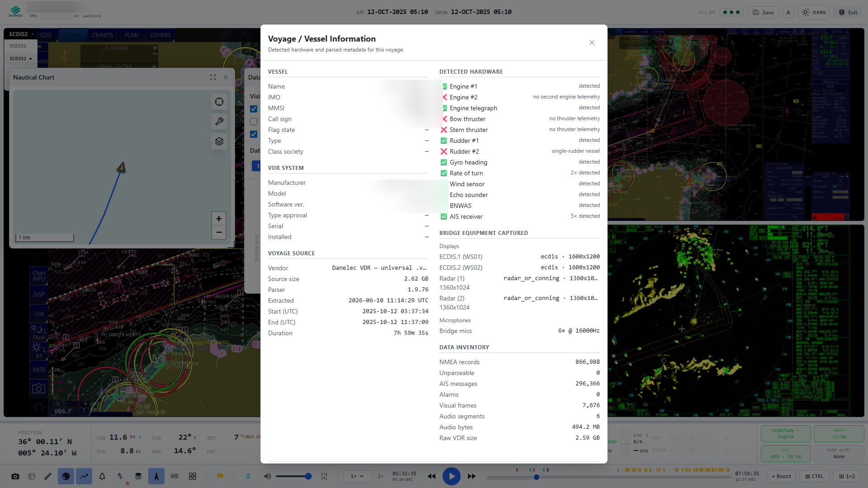Screen dimensions: 868x488
Task: Open Nautical Chart wrench settings
Action: (x=219, y=122)
